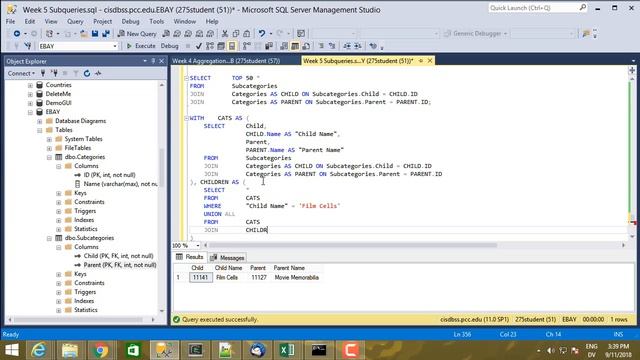Select the Parent (PK, FK) column node
Image resolution: width=640 pixels, height=360 pixels.
(x=120, y=265)
